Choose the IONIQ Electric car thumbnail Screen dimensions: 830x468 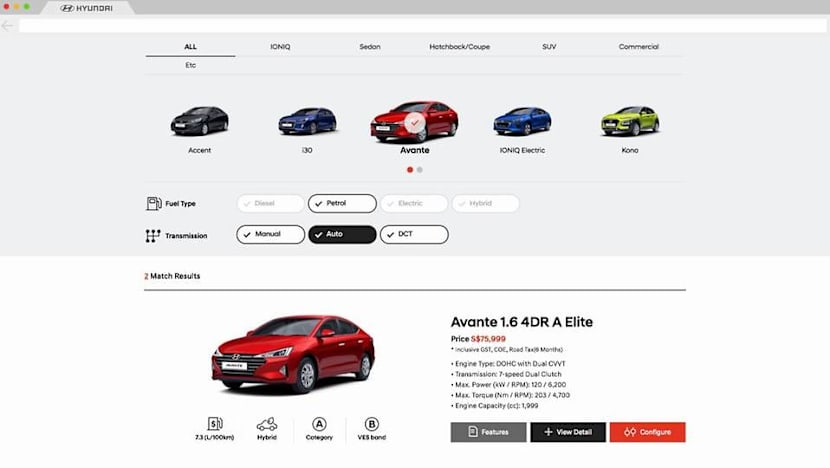pos(522,121)
